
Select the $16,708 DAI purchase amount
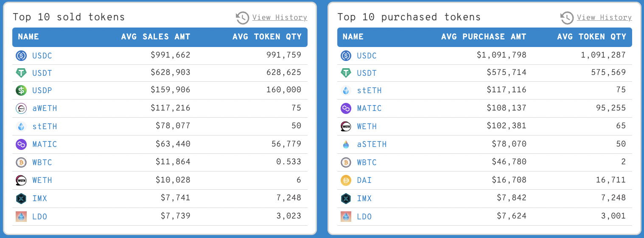(509, 180)
